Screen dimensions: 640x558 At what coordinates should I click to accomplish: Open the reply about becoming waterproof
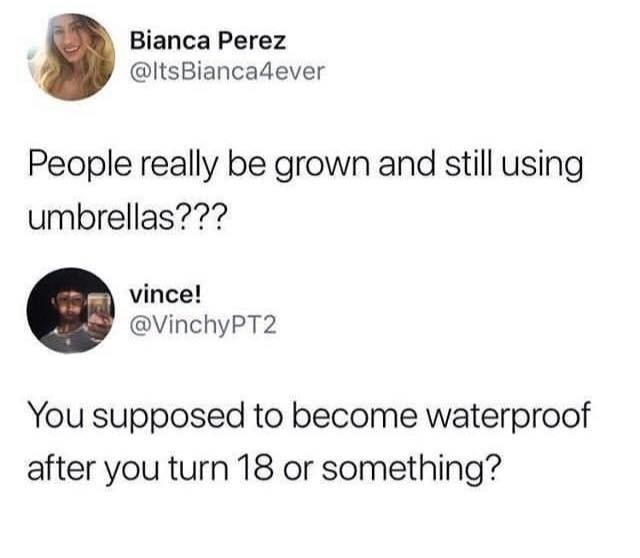(309, 442)
